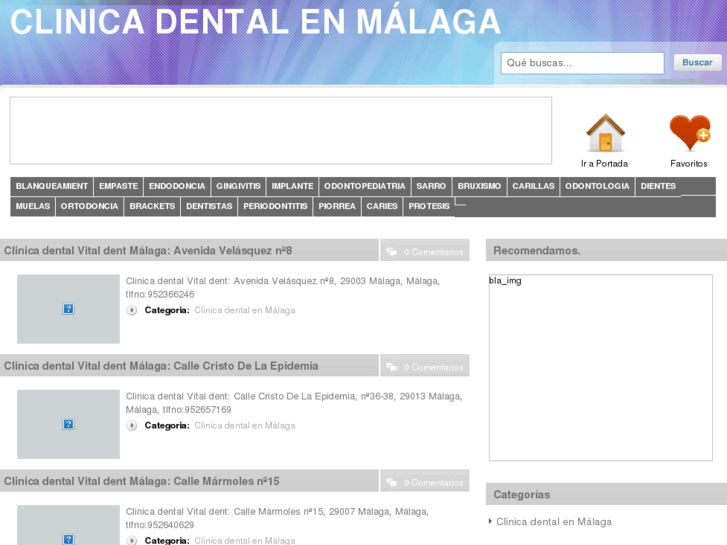Open comment bubble icon for Calle Mármoles post
Viewport: 727px width, 545px height.
pos(391,483)
